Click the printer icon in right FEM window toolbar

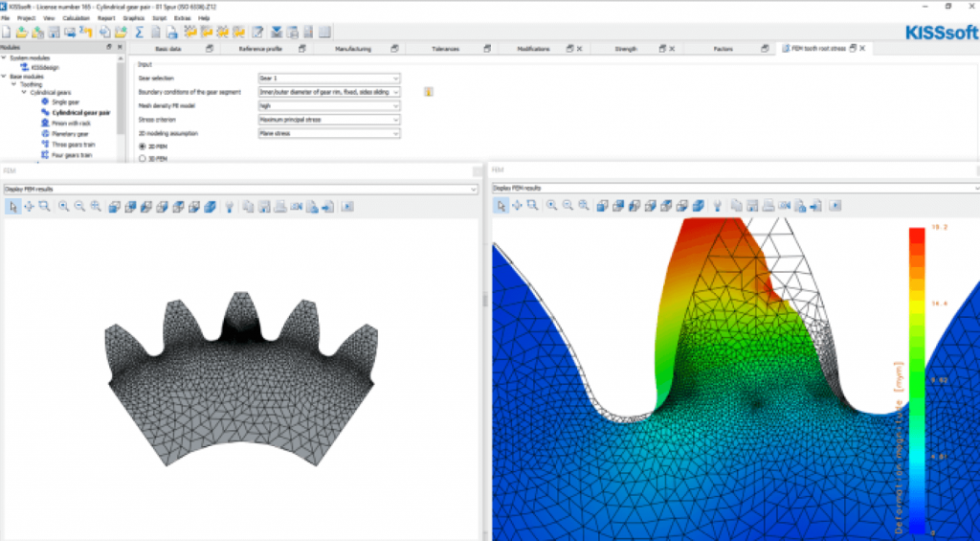768,205
